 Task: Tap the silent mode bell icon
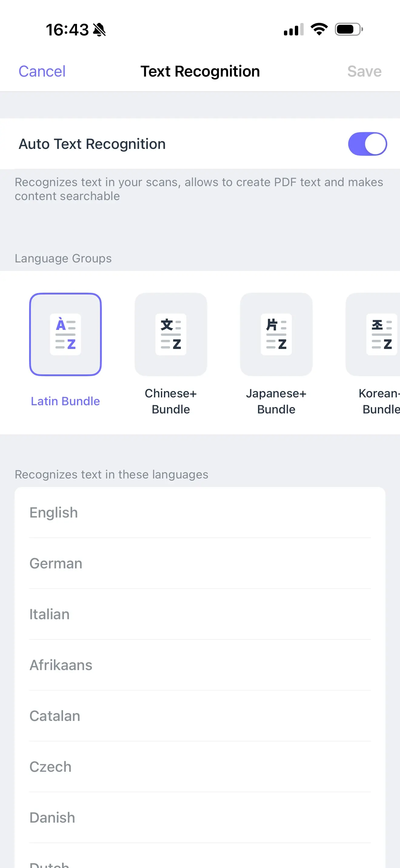pos(99,30)
